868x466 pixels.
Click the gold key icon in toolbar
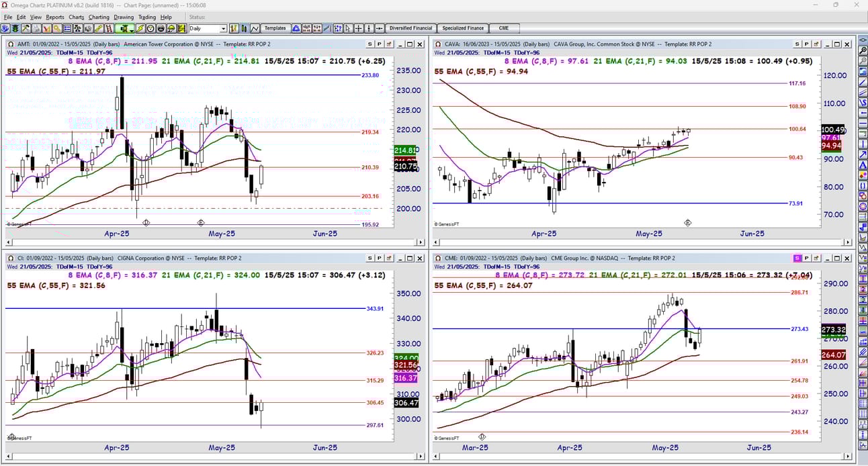point(56,28)
